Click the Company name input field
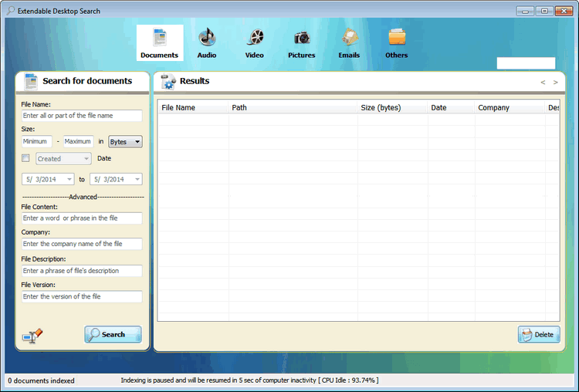 pyautogui.click(x=82, y=244)
